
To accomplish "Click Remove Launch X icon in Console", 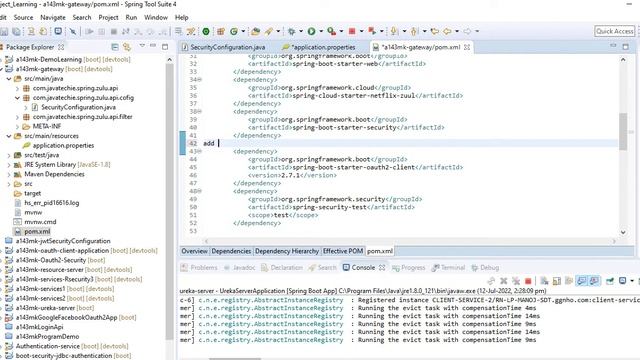I will pyautogui.click(x=504, y=281).
